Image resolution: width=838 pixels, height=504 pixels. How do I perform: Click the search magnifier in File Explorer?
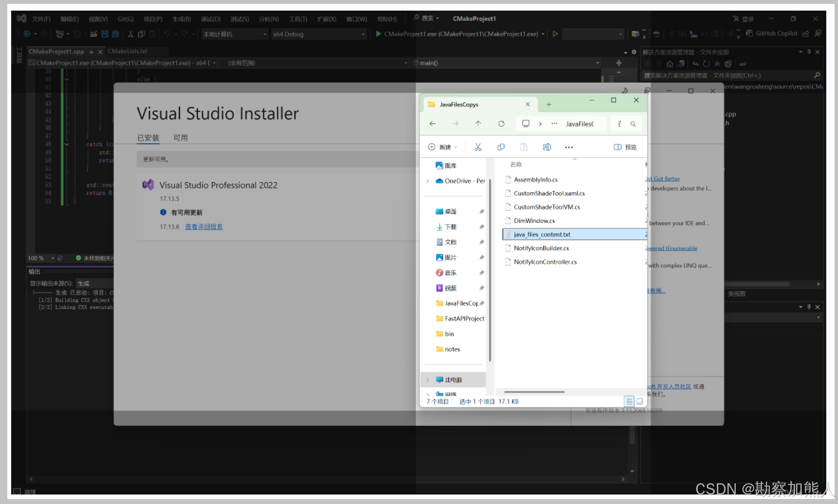[x=633, y=124]
